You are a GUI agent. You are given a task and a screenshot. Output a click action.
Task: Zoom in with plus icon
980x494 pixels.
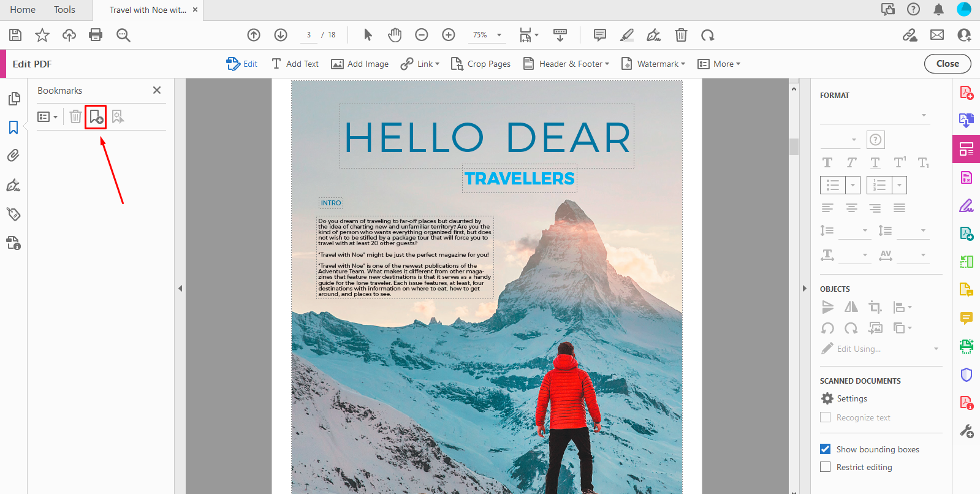(x=449, y=35)
